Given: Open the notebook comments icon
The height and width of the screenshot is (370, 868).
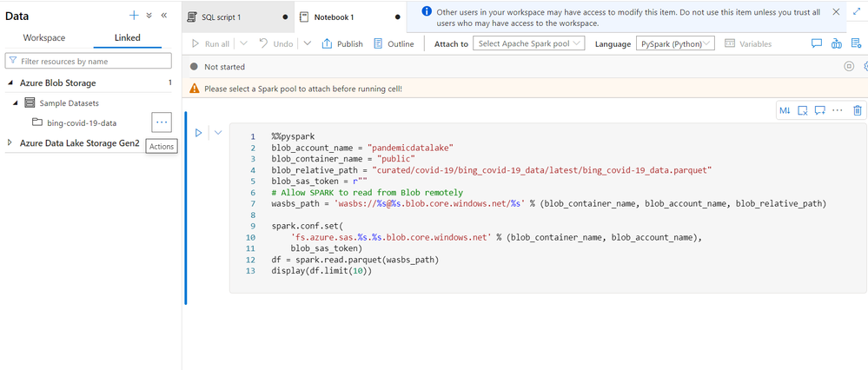Looking at the screenshot, I should [816, 43].
